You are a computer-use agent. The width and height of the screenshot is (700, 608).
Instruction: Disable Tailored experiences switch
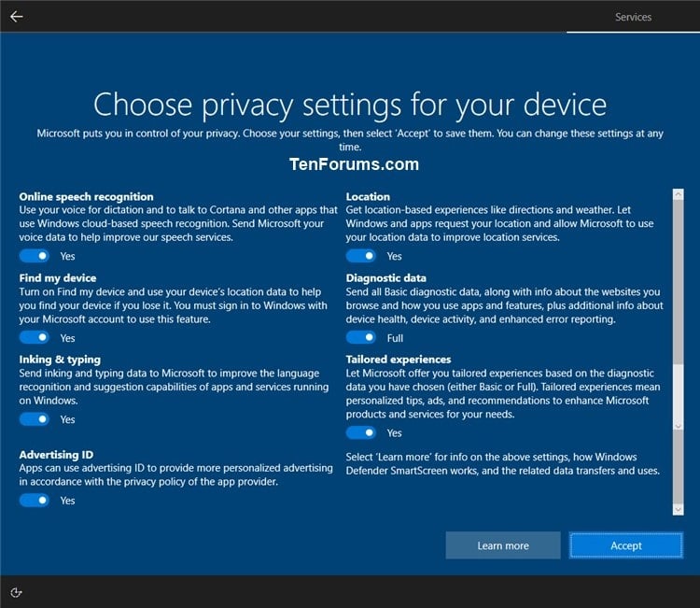(361, 432)
